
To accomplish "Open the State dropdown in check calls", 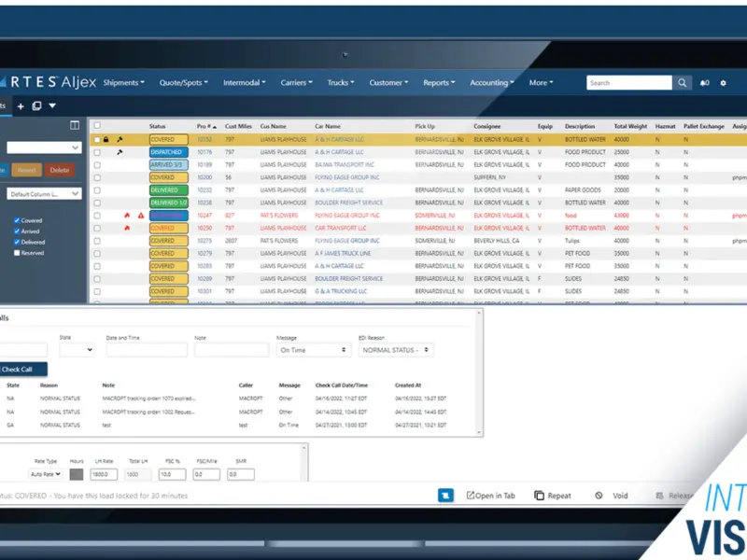I will [77, 350].
